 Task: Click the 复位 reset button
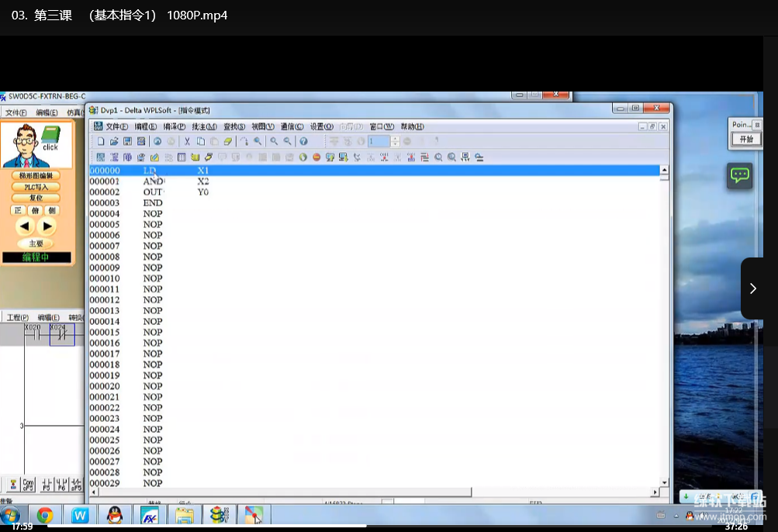pyautogui.click(x=36, y=198)
